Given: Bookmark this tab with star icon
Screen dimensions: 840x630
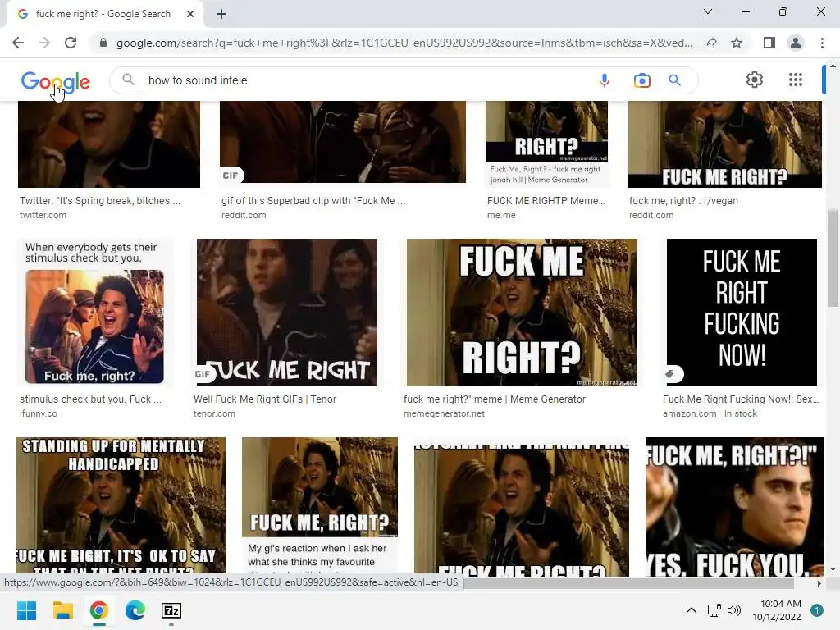Looking at the screenshot, I should pos(737,43).
